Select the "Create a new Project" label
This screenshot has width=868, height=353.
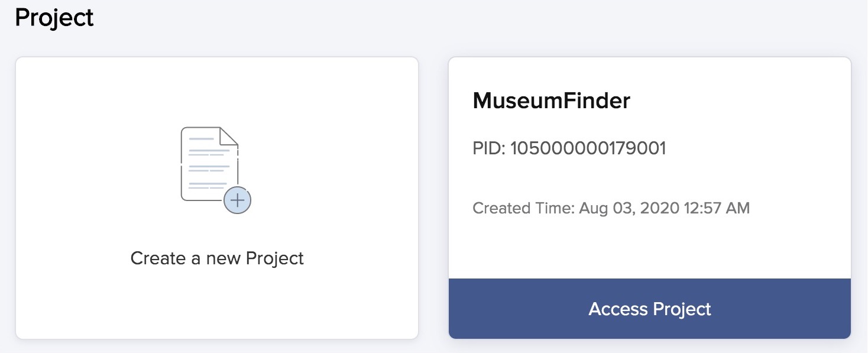217,258
